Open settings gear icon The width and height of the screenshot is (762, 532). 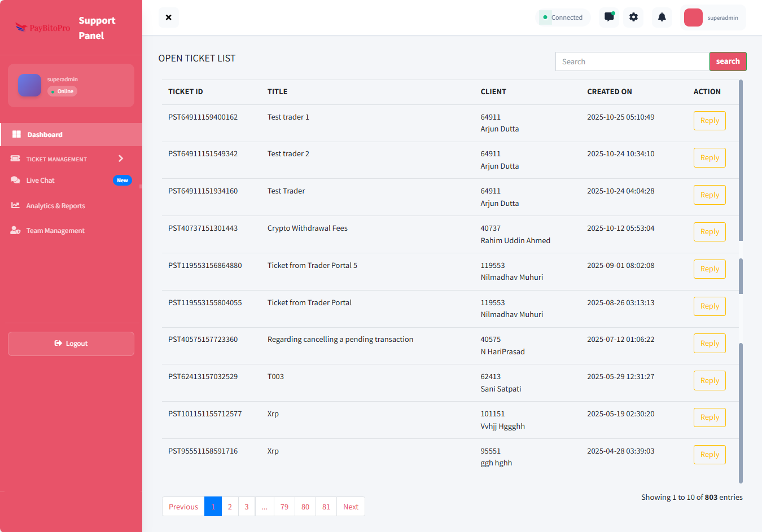click(x=633, y=17)
